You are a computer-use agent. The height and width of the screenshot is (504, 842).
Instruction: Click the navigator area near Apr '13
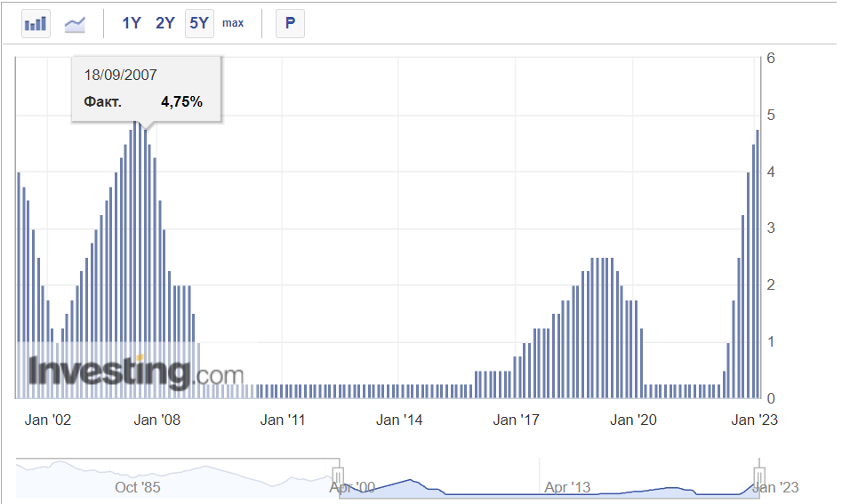pyautogui.click(x=567, y=486)
